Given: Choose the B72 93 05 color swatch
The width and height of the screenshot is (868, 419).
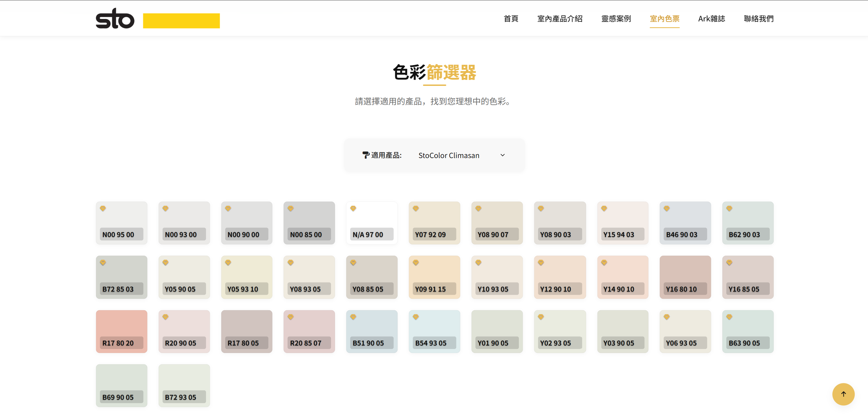Looking at the screenshot, I should 184,385.
